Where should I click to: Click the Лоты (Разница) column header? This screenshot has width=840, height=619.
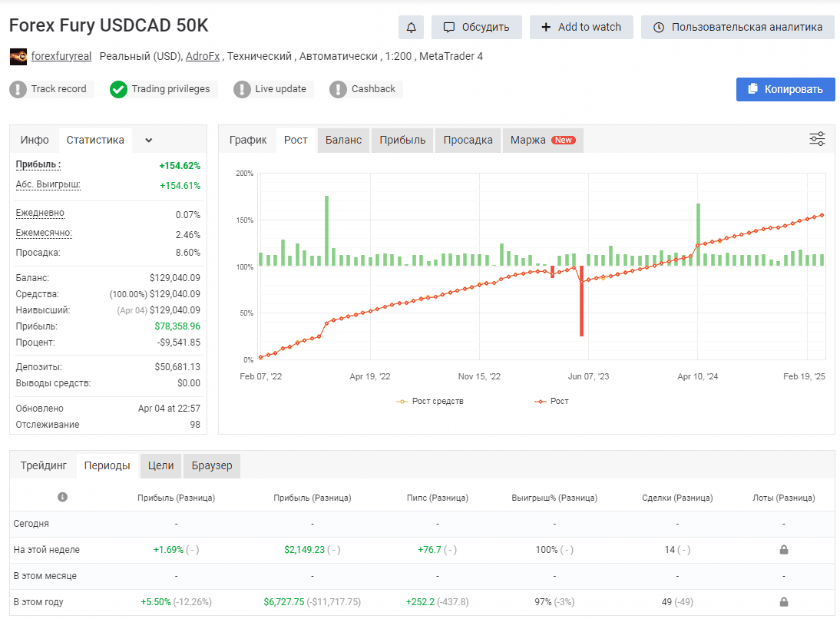784,498
